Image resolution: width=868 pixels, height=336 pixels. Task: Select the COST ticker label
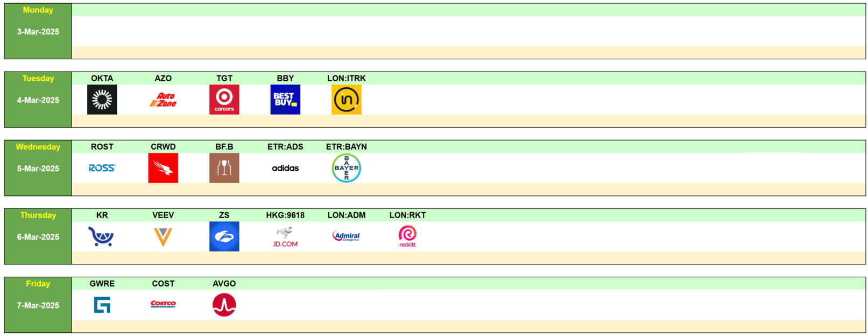point(163,283)
